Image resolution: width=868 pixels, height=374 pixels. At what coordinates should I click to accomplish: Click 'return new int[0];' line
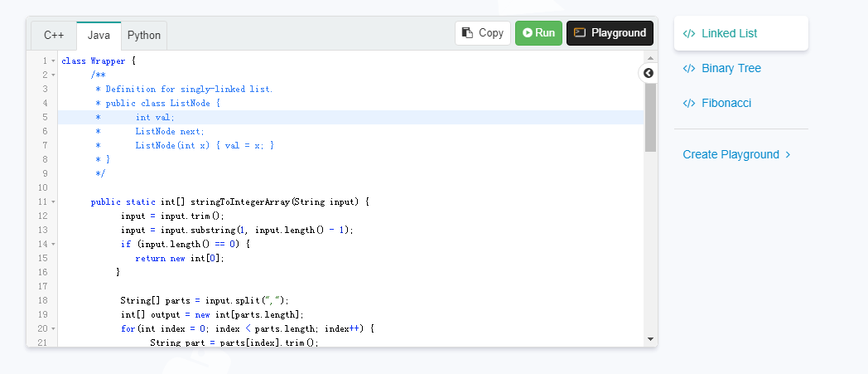180,258
